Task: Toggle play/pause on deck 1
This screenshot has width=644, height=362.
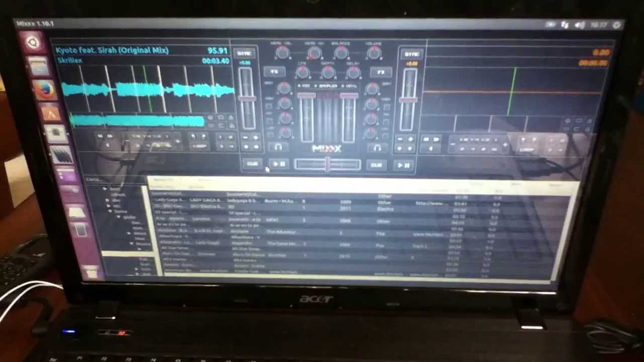Action: (x=279, y=164)
